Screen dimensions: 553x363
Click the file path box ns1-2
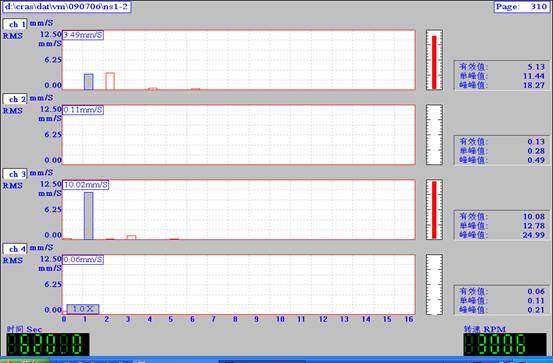tap(67, 7)
